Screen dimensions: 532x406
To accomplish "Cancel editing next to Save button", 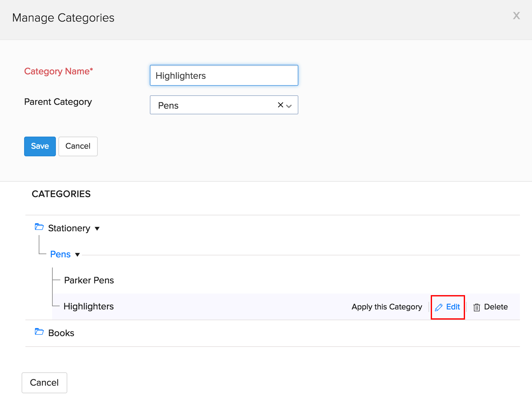I will (78, 146).
